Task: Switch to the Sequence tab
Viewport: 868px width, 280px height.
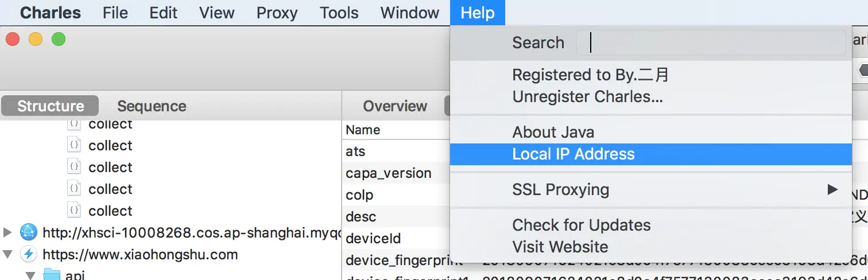Action: tap(152, 106)
